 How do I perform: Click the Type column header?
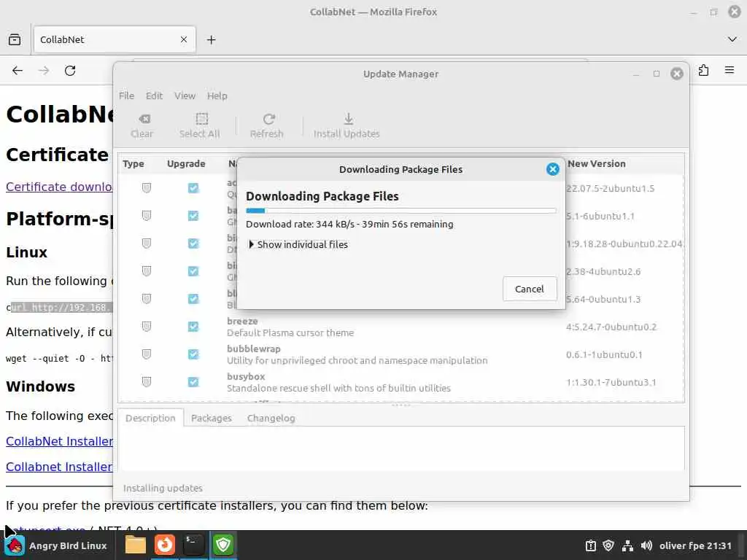click(133, 164)
